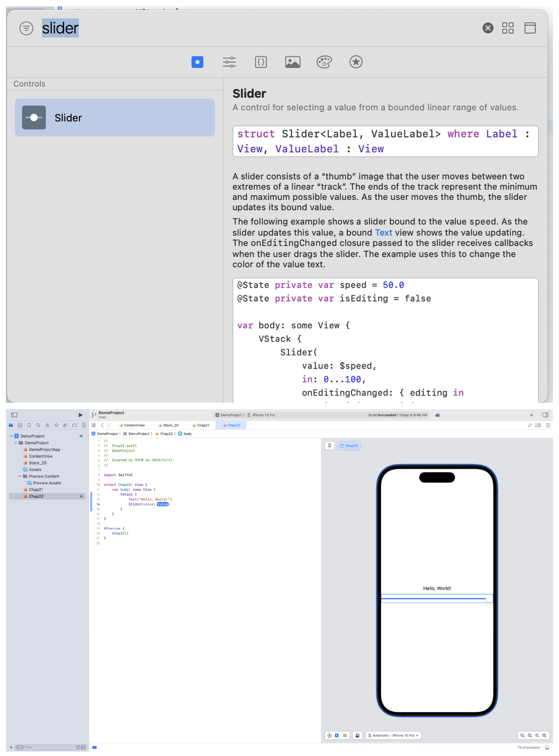Choose the DemoProject scheme in toolbar
This screenshot has height=756, width=559.
coord(229,415)
